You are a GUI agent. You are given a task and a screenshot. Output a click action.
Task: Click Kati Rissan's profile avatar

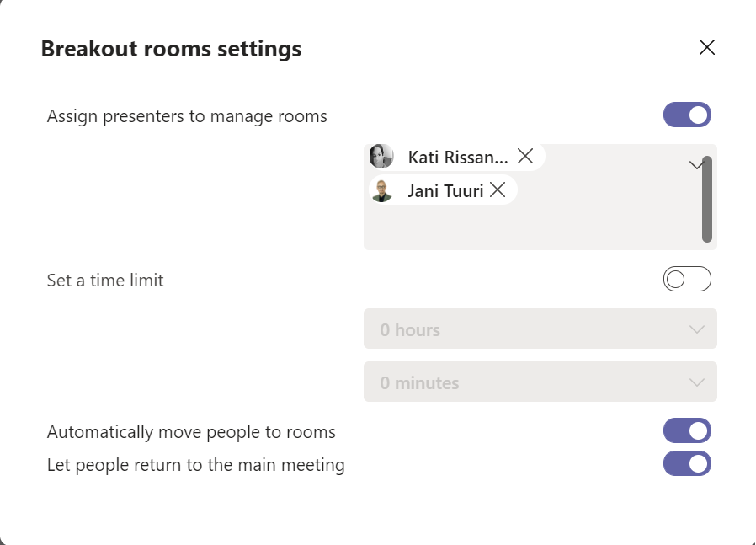pos(381,157)
